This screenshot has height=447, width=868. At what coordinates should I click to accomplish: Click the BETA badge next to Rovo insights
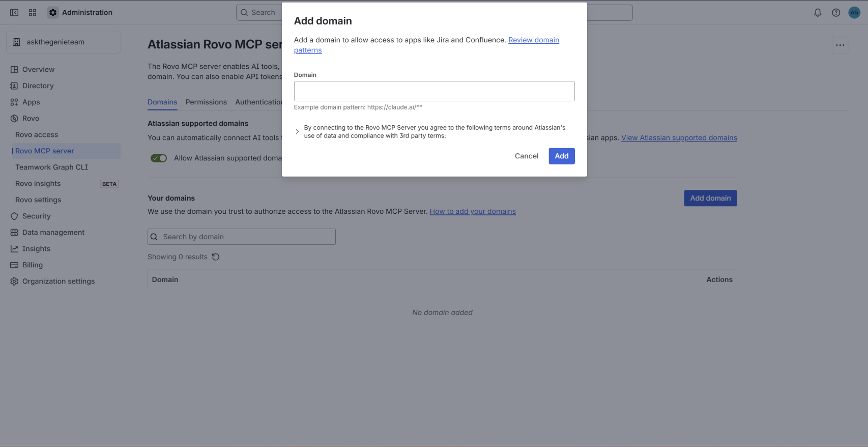(x=109, y=184)
